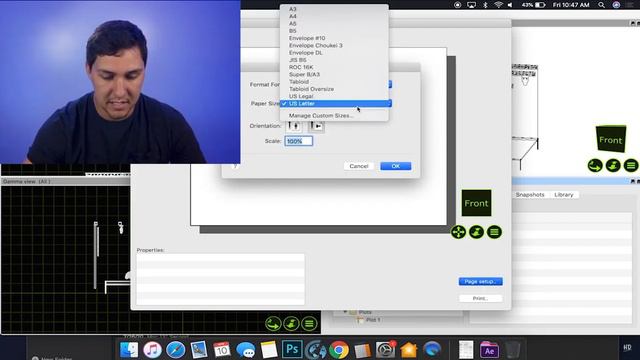Open Trash in the dock
Screen dimensions: 640x360
point(512,350)
